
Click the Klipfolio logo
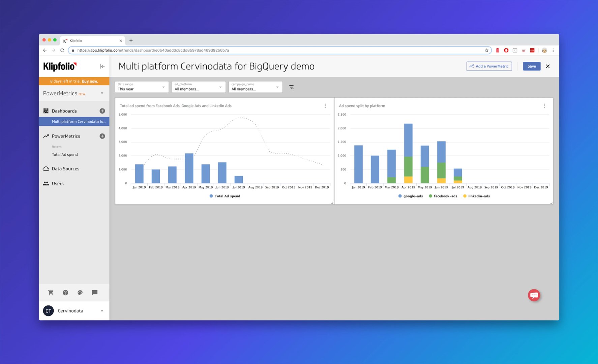tap(60, 66)
